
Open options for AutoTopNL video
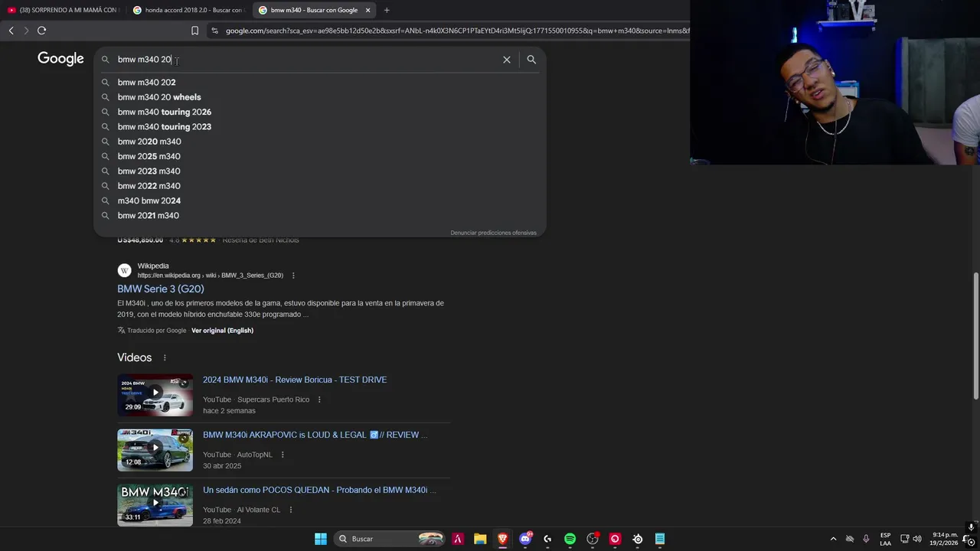pyautogui.click(x=283, y=455)
